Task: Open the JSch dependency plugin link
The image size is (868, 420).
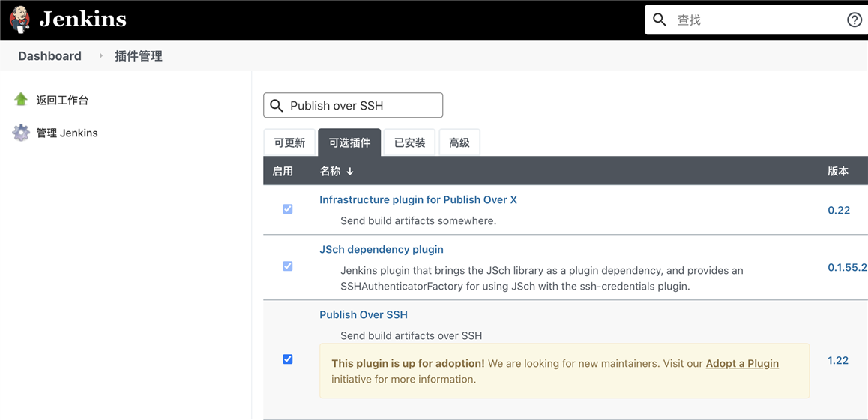Action: coord(382,249)
